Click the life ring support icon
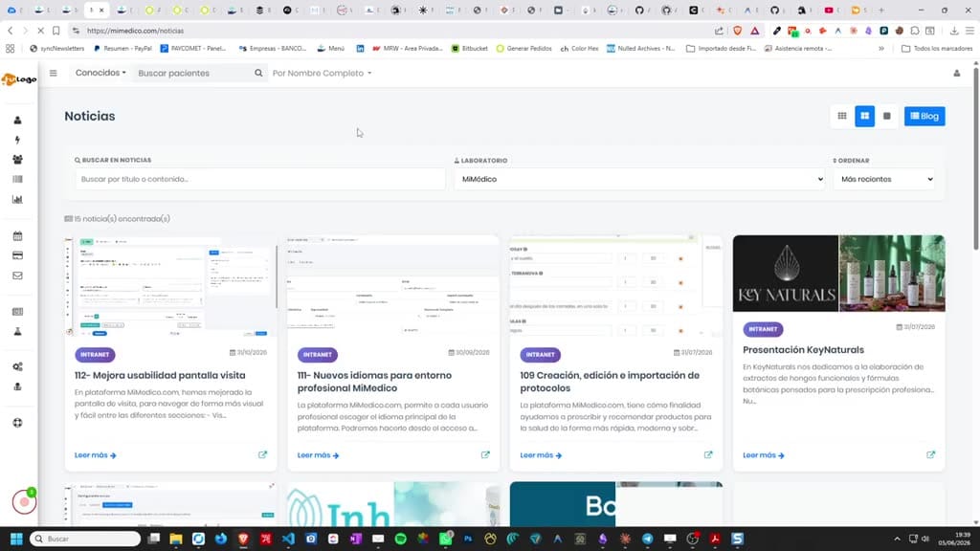Image resolution: width=980 pixels, height=551 pixels. point(17,423)
